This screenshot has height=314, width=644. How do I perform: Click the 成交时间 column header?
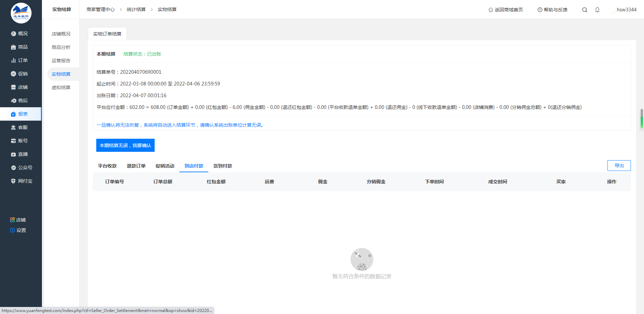pyautogui.click(x=498, y=182)
